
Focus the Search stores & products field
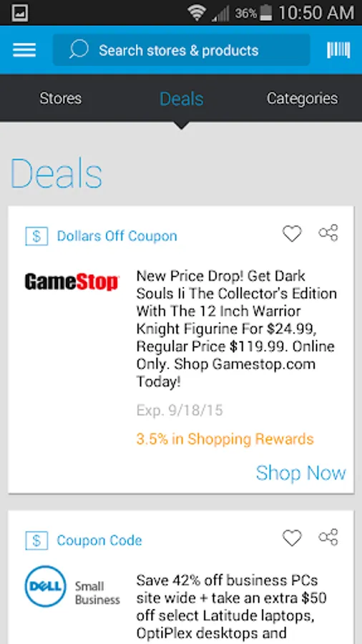(x=182, y=50)
